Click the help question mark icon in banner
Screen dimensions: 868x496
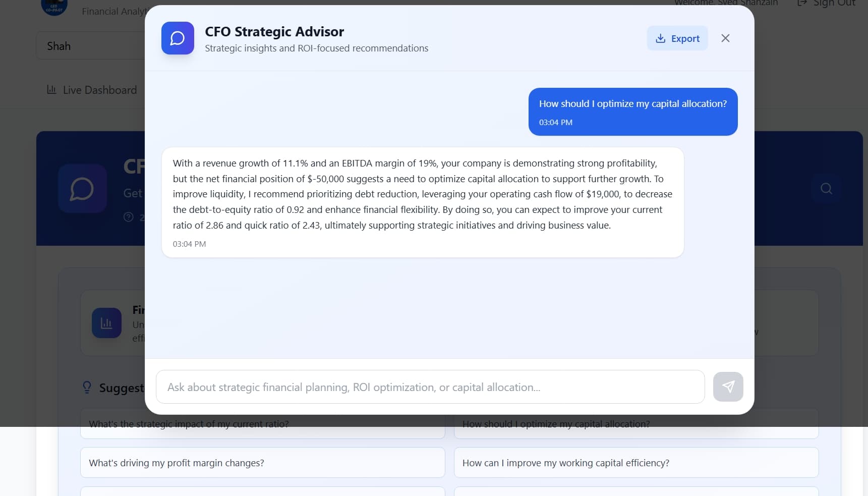coord(129,217)
